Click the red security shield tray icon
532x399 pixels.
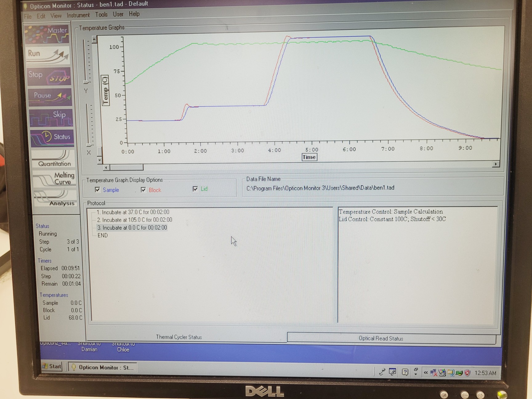[467, 373]
